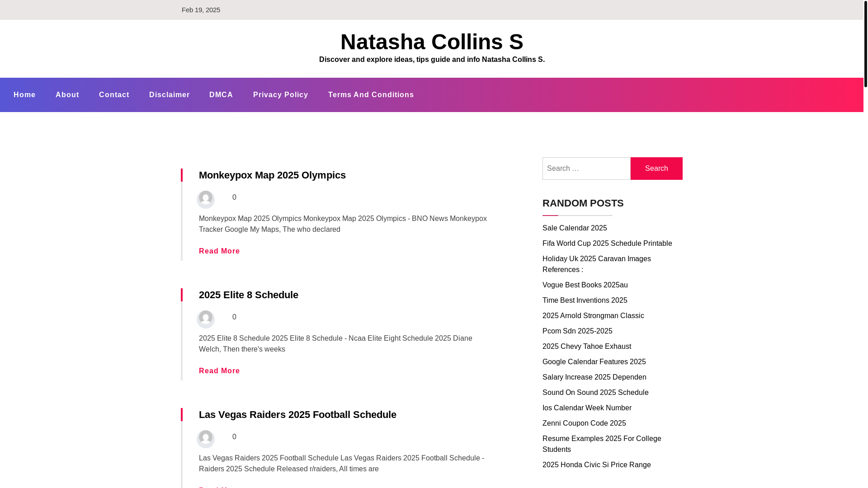Open Holiday Uk 2025 Caravan Images References
Viewport: 868px width, 488px height.
tap(597, 264)
